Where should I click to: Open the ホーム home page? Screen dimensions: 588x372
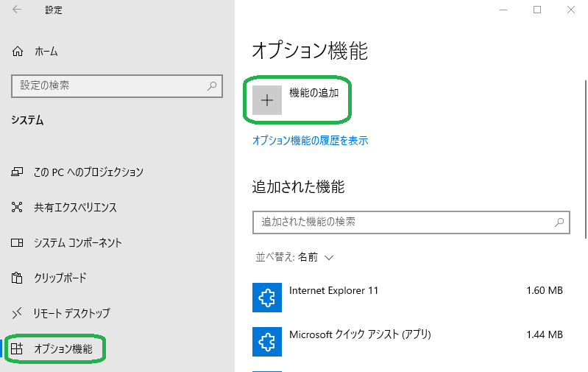[46, 52]
